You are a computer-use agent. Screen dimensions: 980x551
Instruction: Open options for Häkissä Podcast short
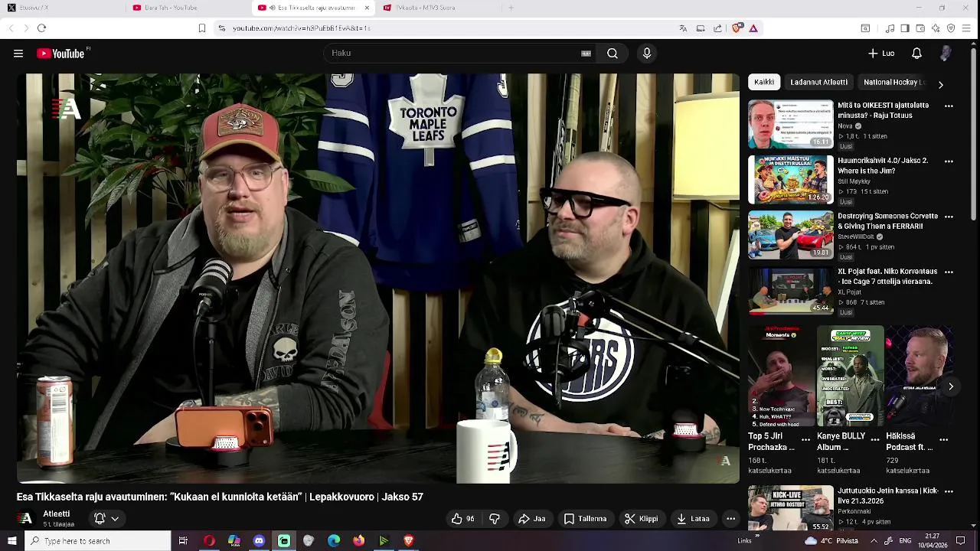pos(943,439)
